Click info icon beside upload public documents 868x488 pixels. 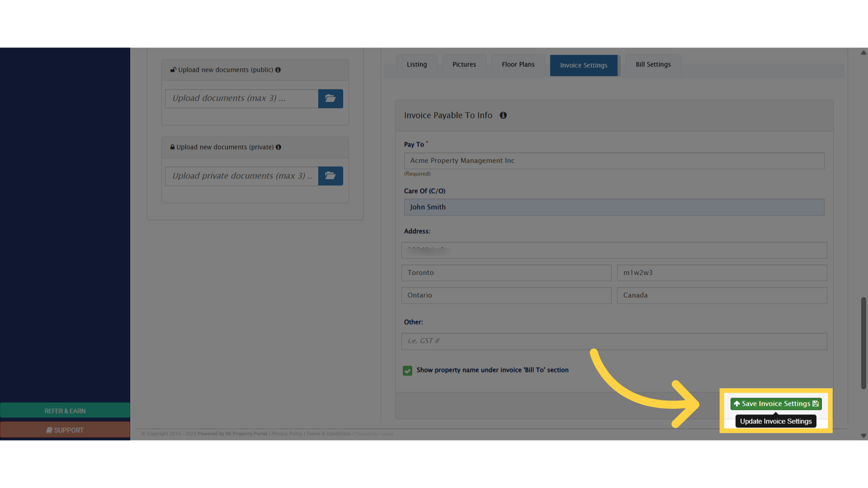(x=278, y=70)
